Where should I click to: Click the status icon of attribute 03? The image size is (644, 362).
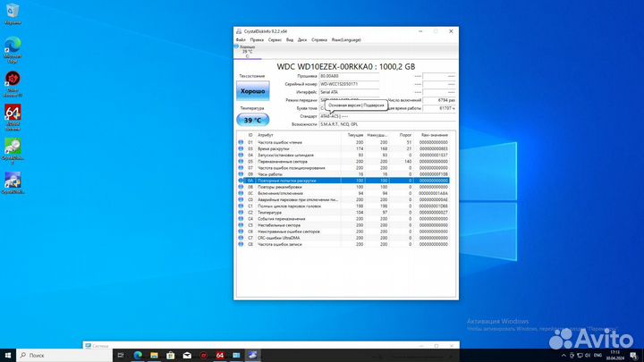(241, 148)
